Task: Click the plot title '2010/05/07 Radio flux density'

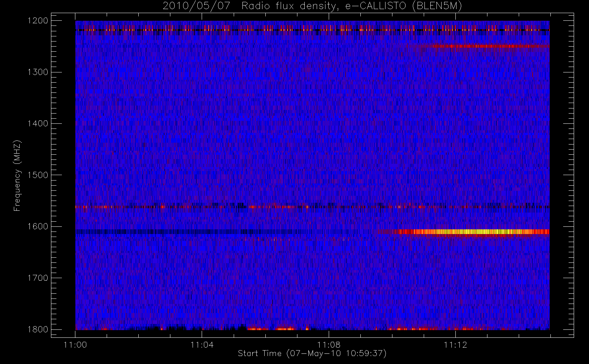Action: 312,6
